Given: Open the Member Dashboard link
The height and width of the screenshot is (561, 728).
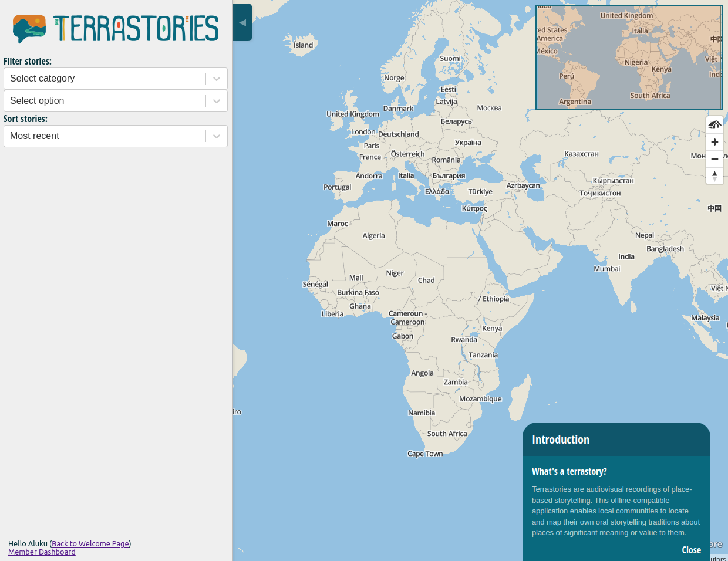Looking at the screenshot, I should (42, 552).
